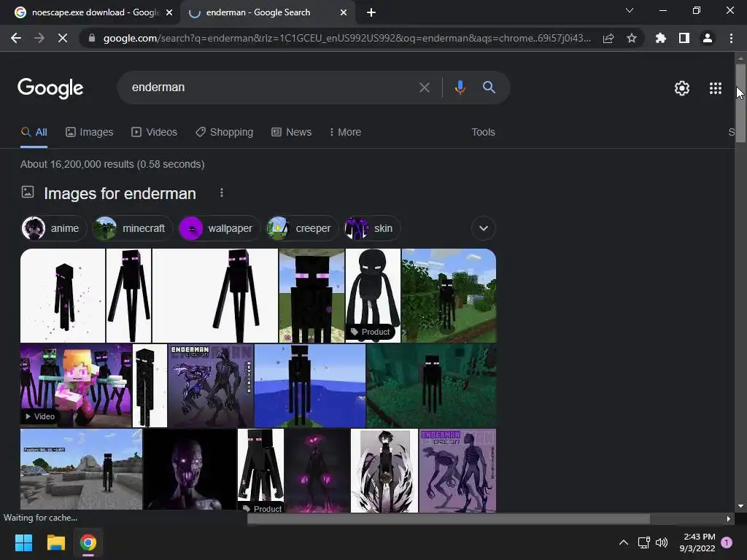The height and width of the screenshot is (560, 747).
Task: Open Chrome extensions puzzle icon
Action: 661,38
